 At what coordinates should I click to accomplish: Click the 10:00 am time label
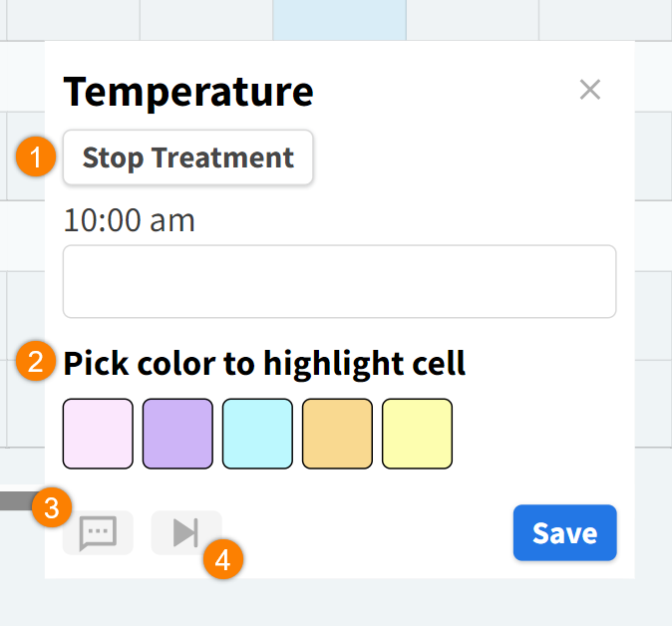coord(130,220)
